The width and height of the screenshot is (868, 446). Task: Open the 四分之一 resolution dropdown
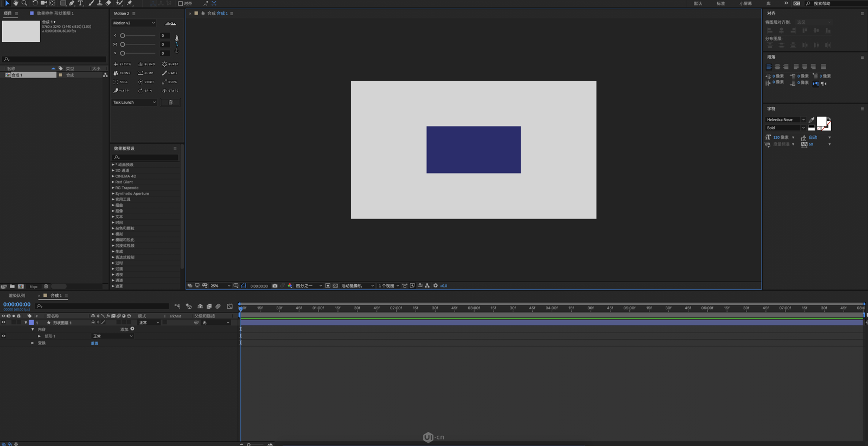tap(309, 285)
